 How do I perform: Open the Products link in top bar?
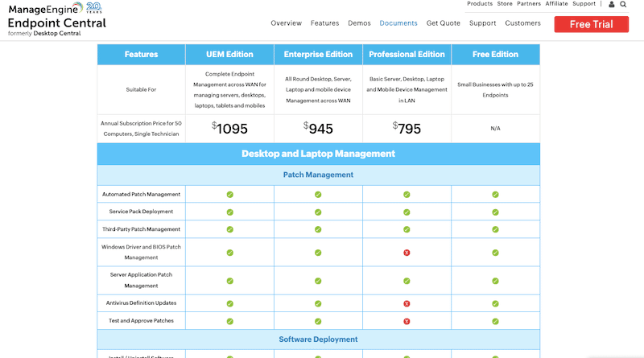pyautogui.click(x=480, y=4)
